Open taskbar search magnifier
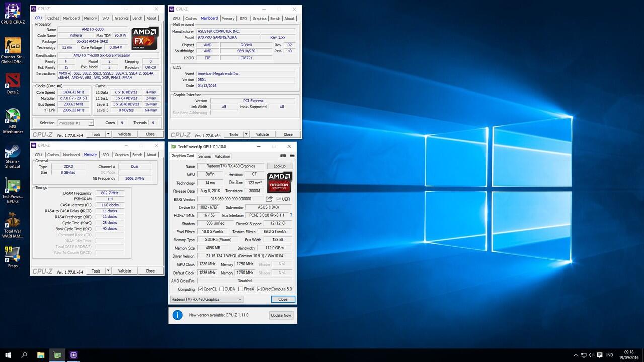The width and height of the screenshot is (644, 362). coord(24,355)
